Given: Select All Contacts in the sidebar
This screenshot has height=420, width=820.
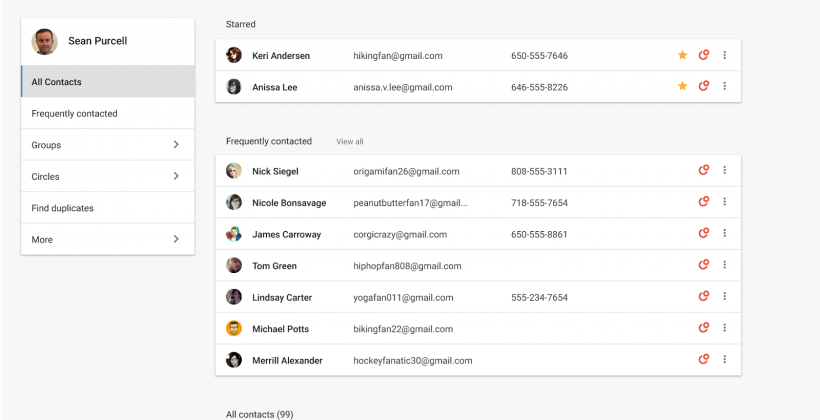Looking at the screenshot, I should coord(57,82).
